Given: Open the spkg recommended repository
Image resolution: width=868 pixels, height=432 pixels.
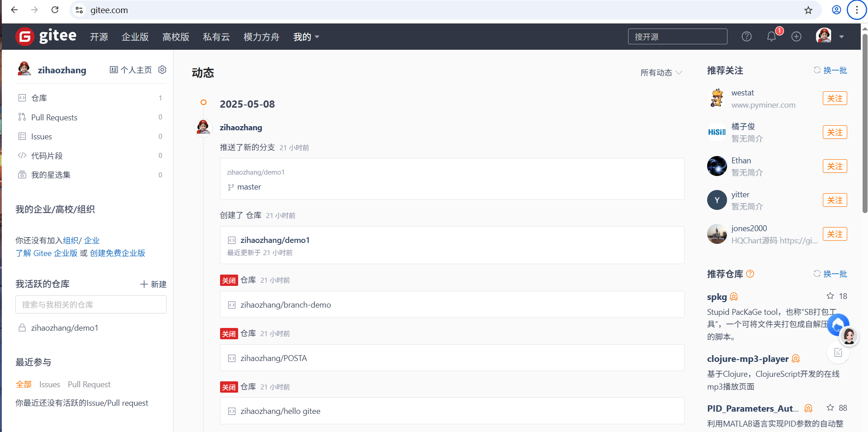Looking at the screenshot, I should (717, 297).
